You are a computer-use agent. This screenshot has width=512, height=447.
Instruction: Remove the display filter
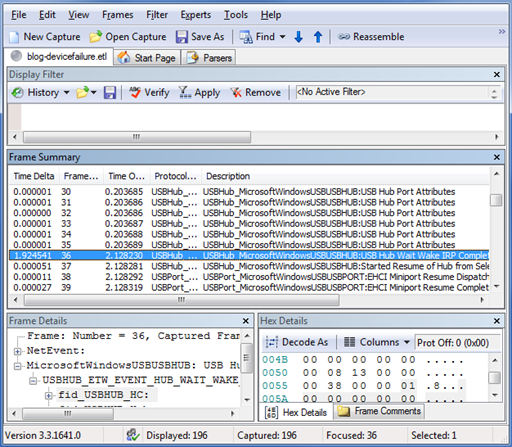point(255,92)
